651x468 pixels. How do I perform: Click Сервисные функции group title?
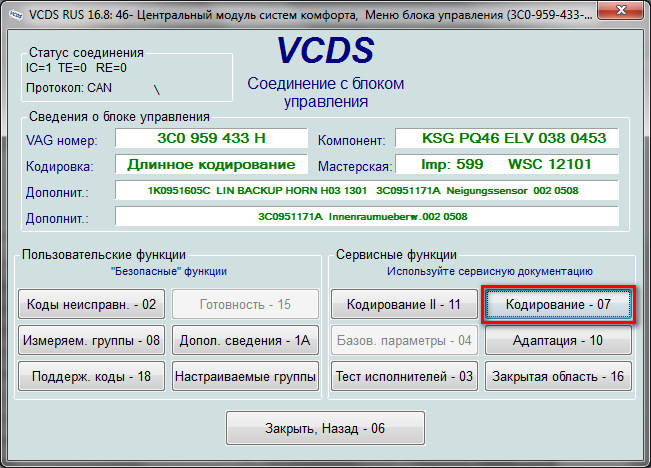point(396,255)
